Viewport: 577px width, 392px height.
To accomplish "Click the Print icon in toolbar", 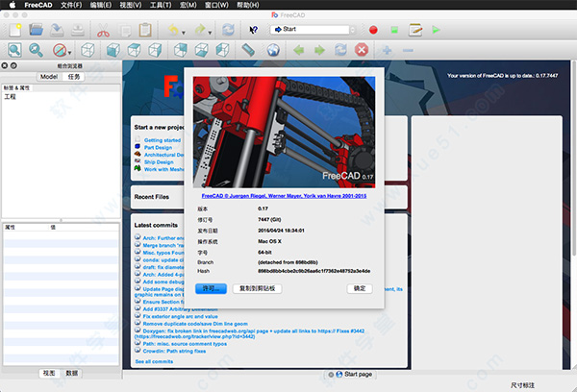I will pyautogui.click(x=78, y=30).
